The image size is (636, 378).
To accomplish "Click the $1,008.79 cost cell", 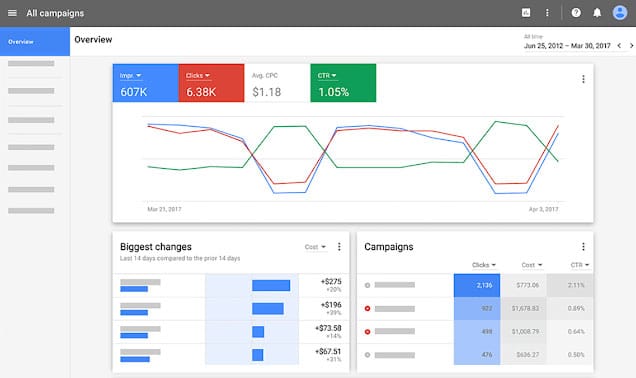I will 524,332.
